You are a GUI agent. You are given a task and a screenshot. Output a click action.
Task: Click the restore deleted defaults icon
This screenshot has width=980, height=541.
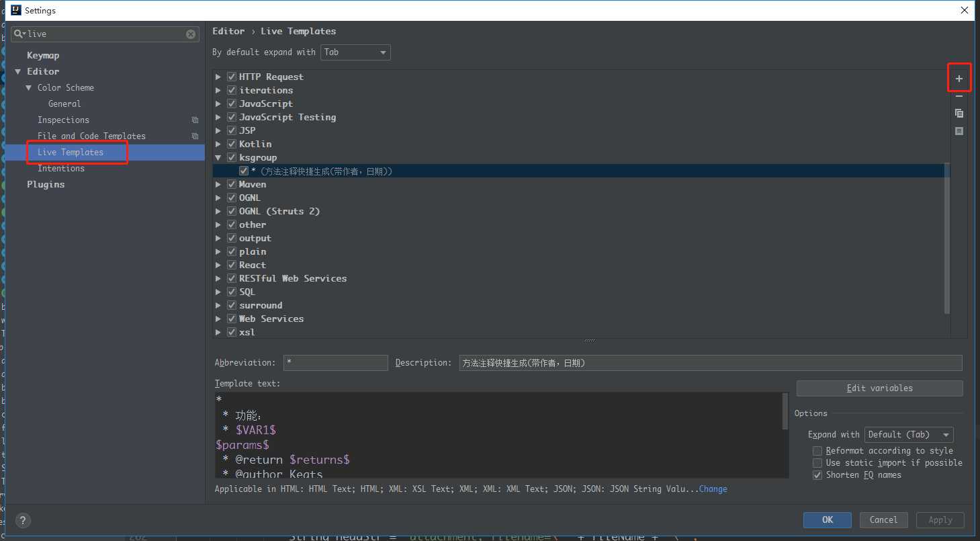coord(959,131)
